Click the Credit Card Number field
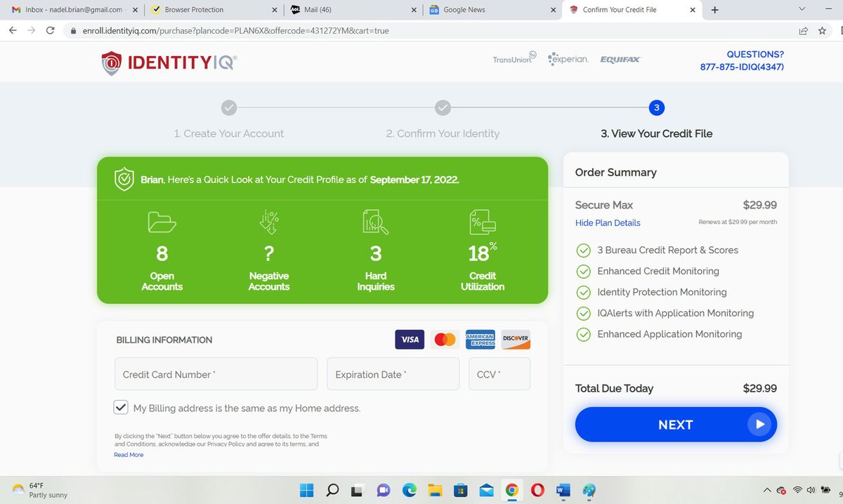Viewport: 843px width, 504px height. pyautogui.click(x=216, y=374)
